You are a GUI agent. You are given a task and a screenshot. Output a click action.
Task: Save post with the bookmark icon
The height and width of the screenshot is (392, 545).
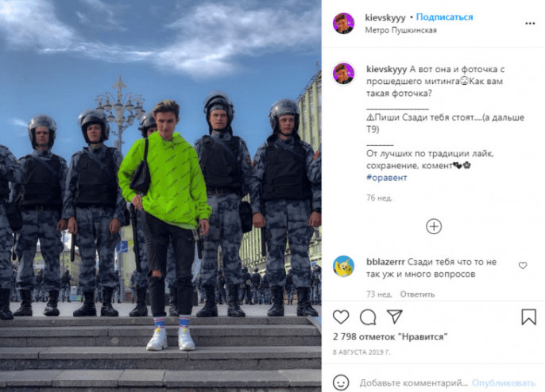(528, 317)
